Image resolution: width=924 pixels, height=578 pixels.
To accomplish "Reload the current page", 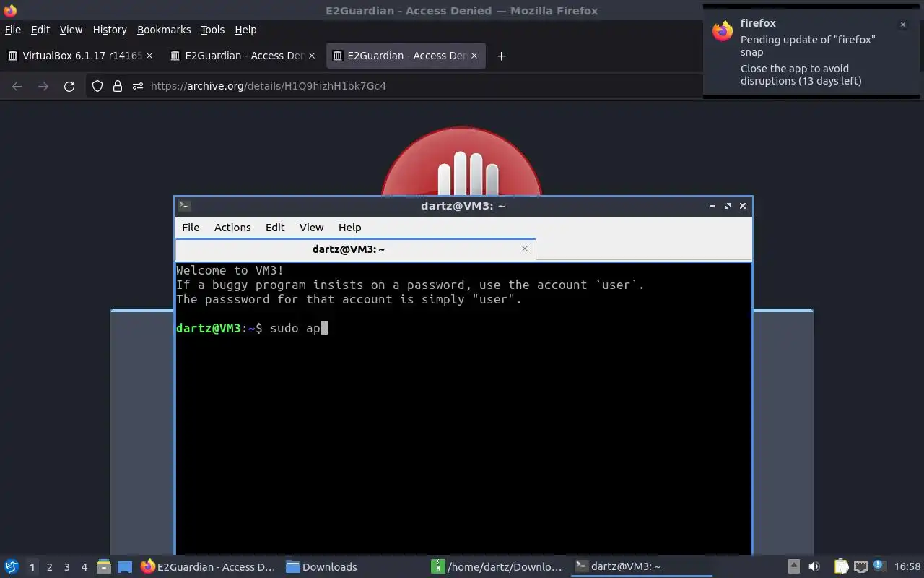I will [x=69, y=86].
